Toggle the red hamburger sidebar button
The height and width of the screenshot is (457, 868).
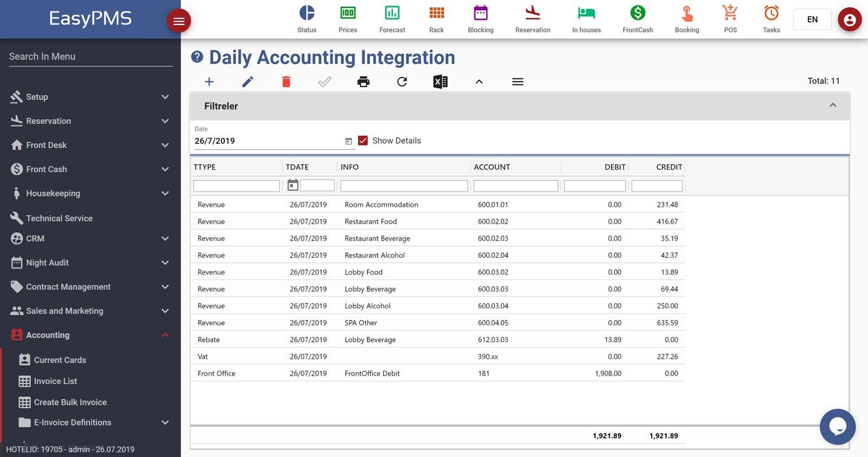pyautogui.click(x=178, y=21)
